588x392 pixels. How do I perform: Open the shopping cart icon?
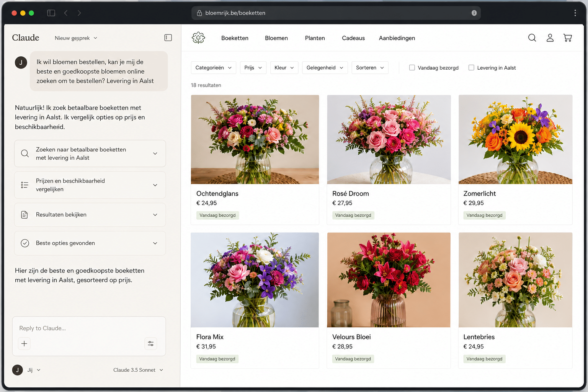pyautogui.click(x=568, y=38)
